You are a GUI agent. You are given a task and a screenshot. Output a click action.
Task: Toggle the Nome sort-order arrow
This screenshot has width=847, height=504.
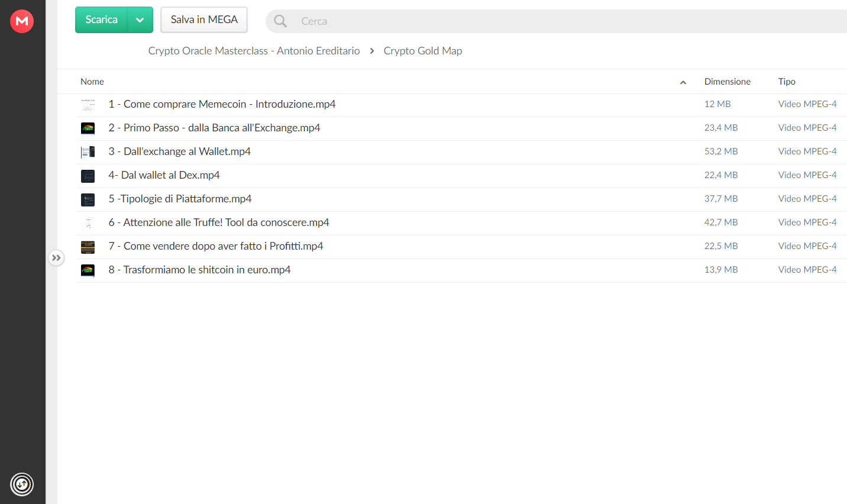pos(683,82)
